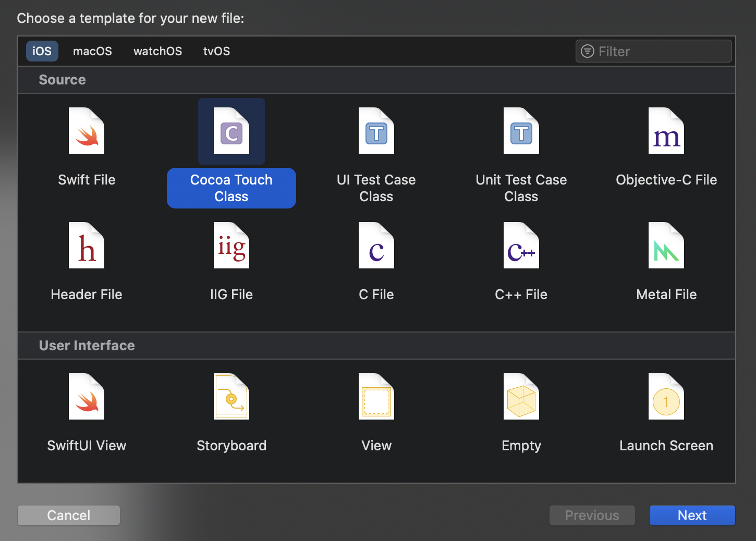Click the "Objective-C File" label
This screenshot has height=541, width=756.
[x=666, y=180]
